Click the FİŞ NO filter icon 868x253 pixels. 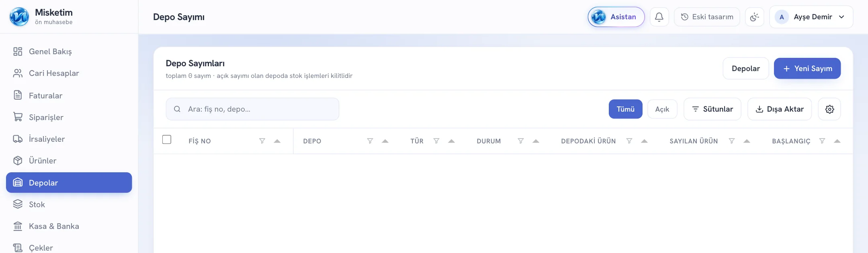pyautogui.click(x=262, y=141)
